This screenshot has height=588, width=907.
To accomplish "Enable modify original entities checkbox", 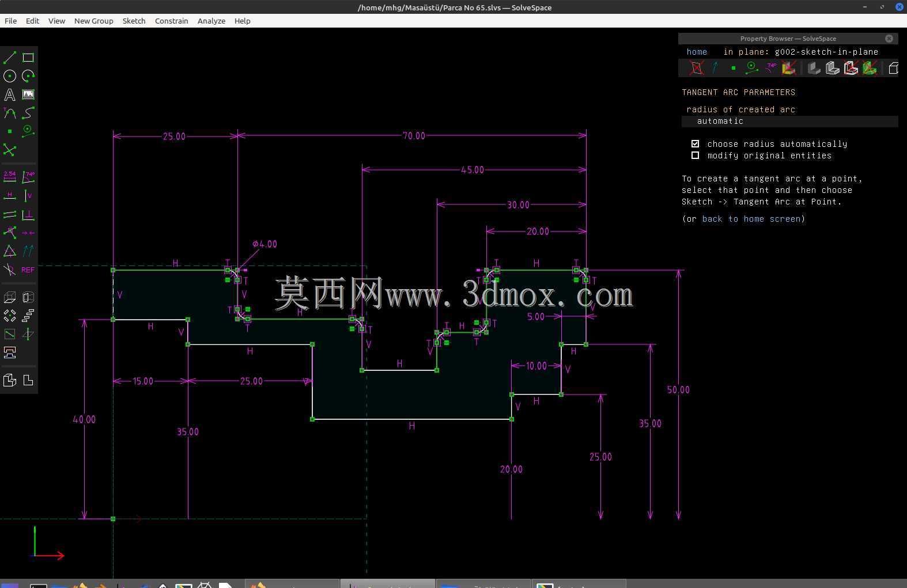I will (695, 155).
